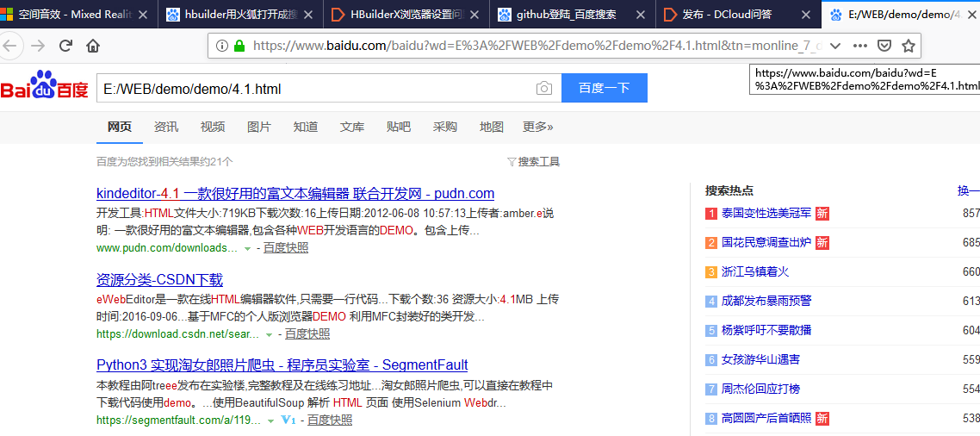Expand the 更多» categories menu
980x436 pixels.
coord(537,127)
